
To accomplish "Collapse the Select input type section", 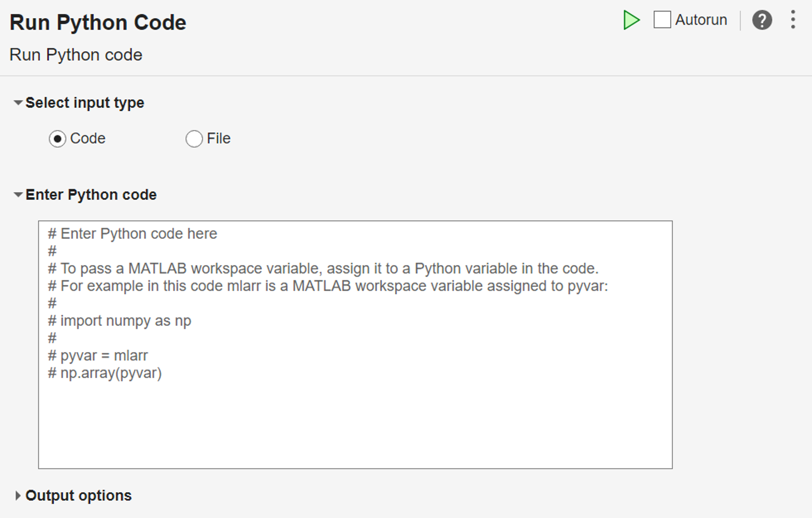I will click(x=18, y=103).
